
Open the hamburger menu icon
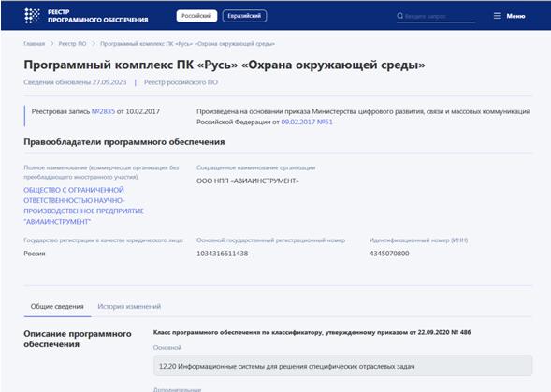tap(498, 16)
